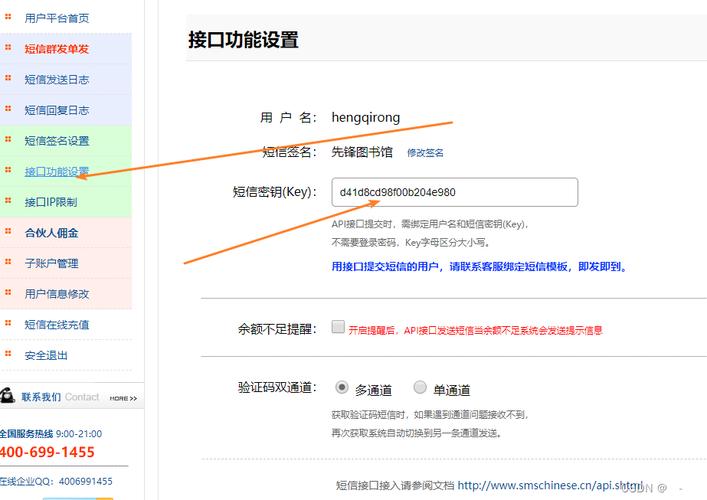The image size is (707, 500).
Task: Click the bullet icon beside 安全退出
Action: coord(8,353)
